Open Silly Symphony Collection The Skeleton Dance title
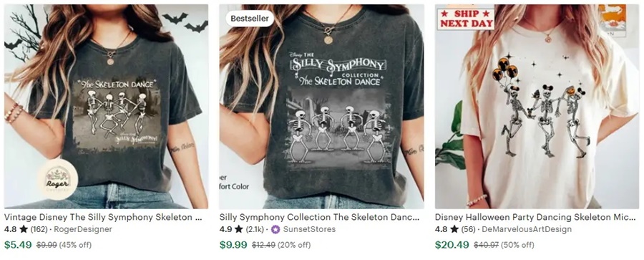The image size is (644, 260). (320, 217)
